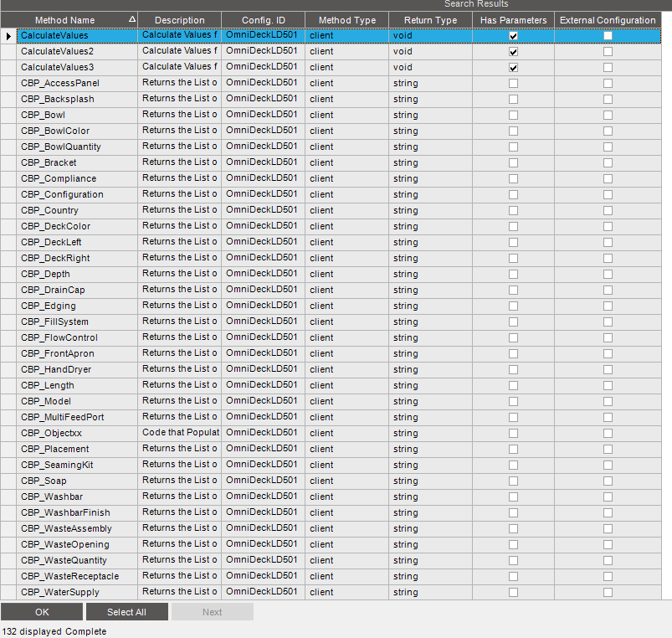Select the CBP_Backsplash method
The width and height of the screenshot is (672, 638).
pyautogui.click(x=58, y=99)
